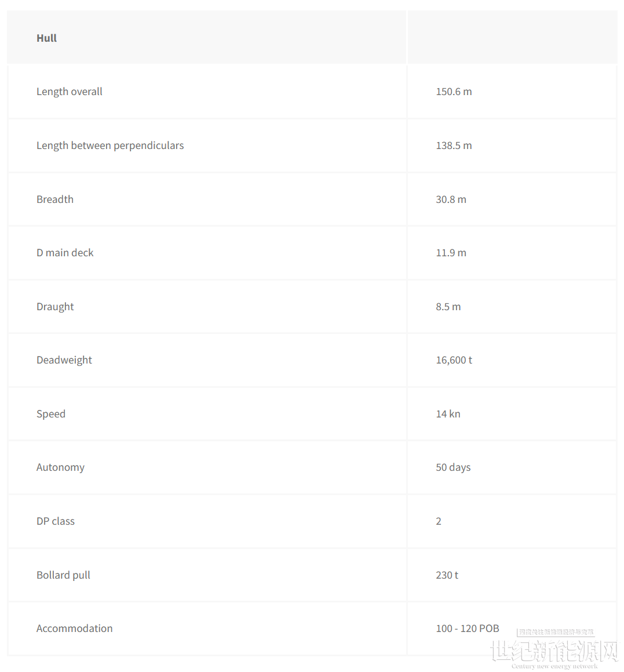Select the DP class row label
The height and width of the screenshot is (672, 624).
click(x=55, y=522)
